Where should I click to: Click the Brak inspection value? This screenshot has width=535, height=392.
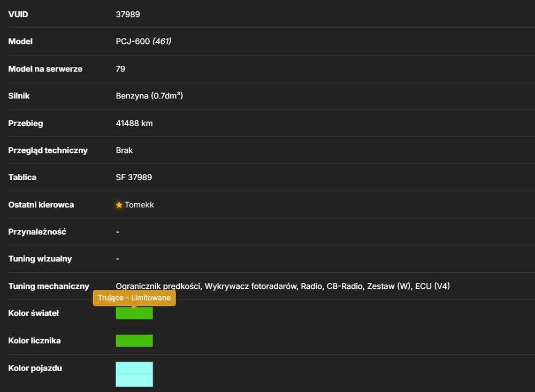pos(124,150)
